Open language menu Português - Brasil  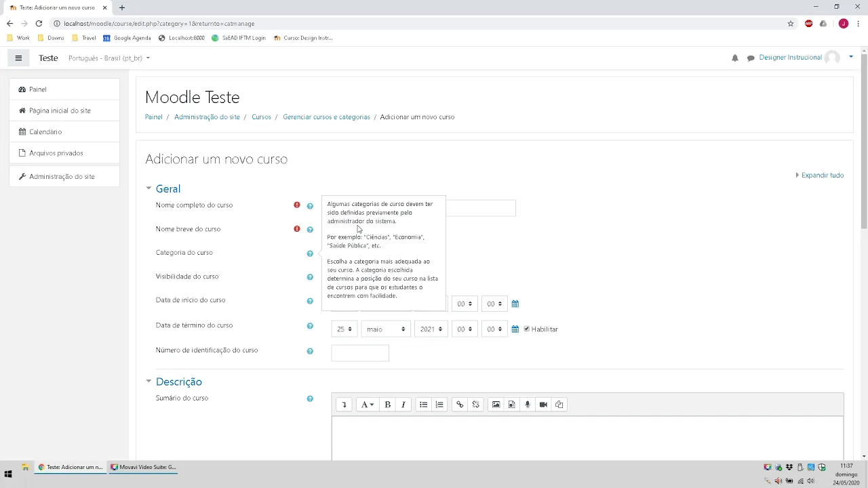(109, 58)
